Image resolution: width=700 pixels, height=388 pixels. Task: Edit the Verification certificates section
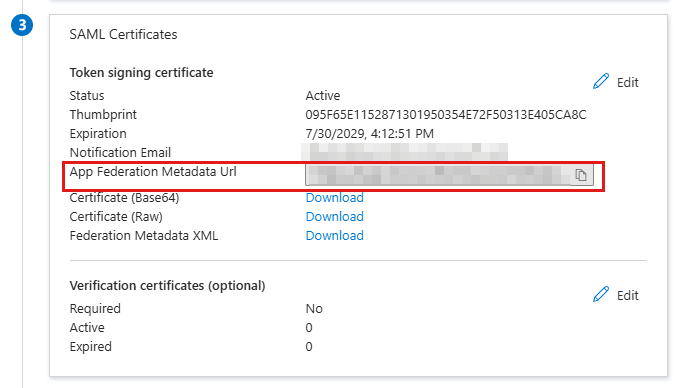pyautogui.click(x=628, y=296)
